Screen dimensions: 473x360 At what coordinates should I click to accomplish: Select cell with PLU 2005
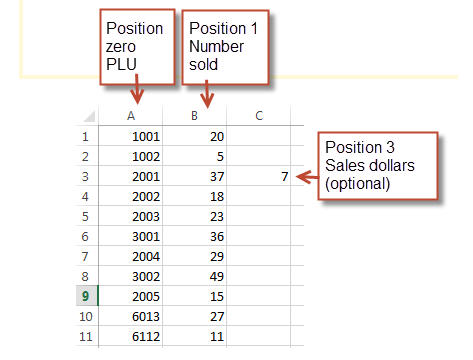pyautogui.click(x=131, y=296)
